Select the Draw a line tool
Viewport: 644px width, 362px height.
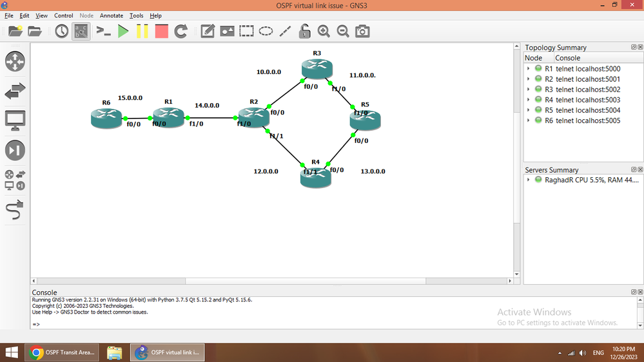point(285,31)
